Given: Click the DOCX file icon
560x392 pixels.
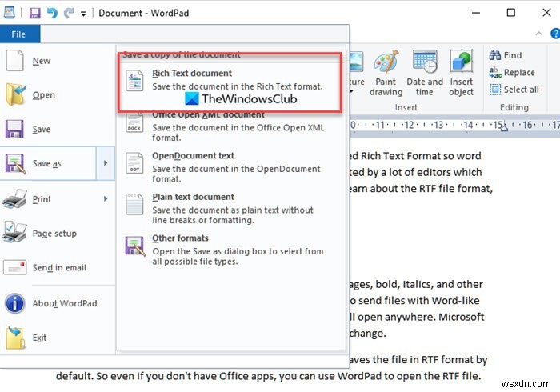Looking at the screenshot, I should click(x=134, y=123).
